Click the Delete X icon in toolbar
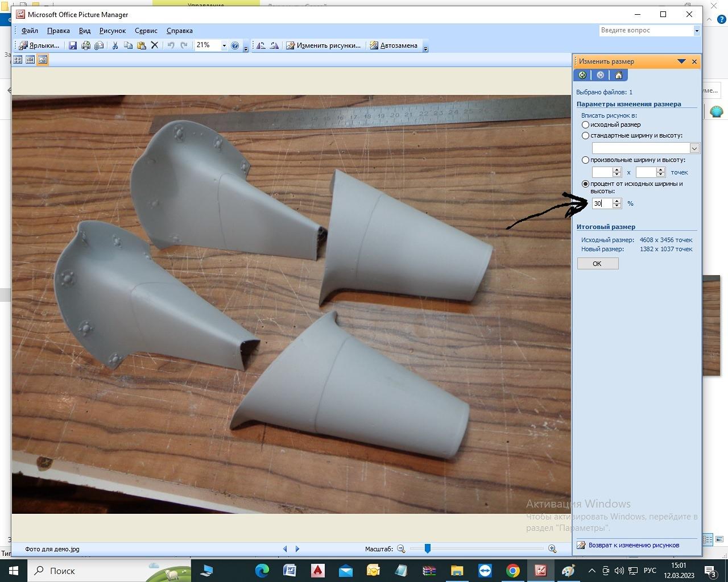The width and height of the screenshot is (728, 582). [x=154, y=45]
